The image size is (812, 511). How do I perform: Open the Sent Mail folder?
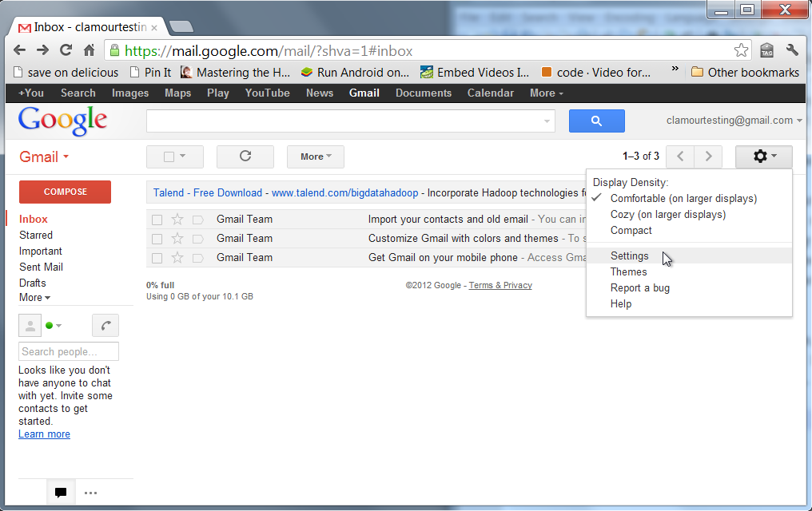[41, 267]
